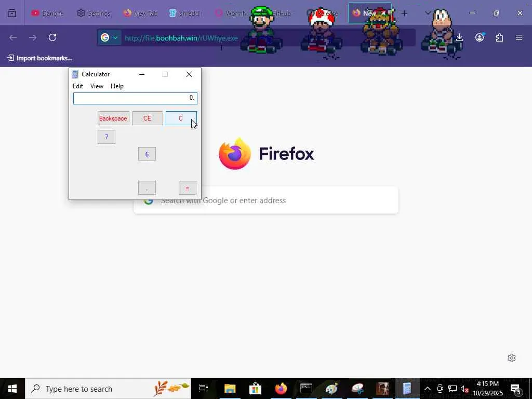Click the CE button in Calculator
The width and height of the screenshot is (532, 399).
(x=147, y=118)
